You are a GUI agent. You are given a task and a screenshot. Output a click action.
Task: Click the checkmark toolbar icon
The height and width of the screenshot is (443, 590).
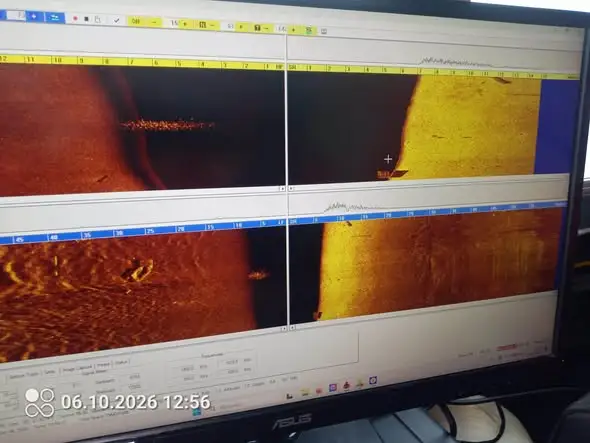116,20
